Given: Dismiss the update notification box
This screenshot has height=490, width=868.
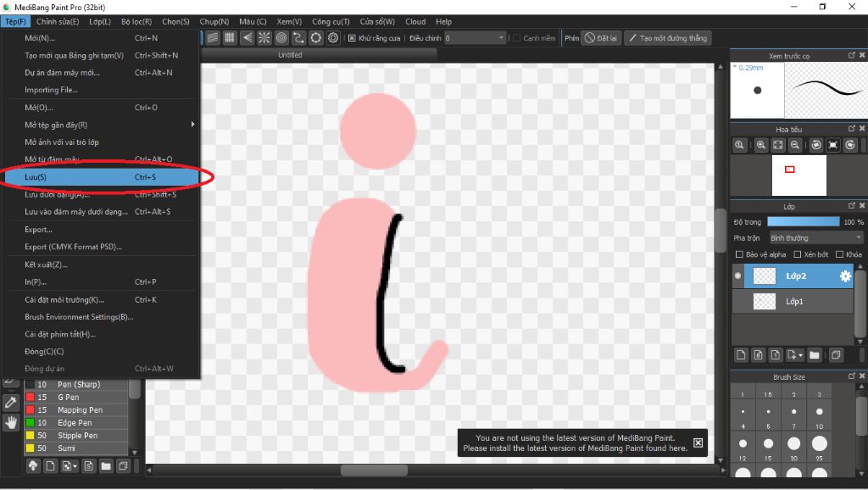Looking at the screenshot, I should (x=698, y=443).
